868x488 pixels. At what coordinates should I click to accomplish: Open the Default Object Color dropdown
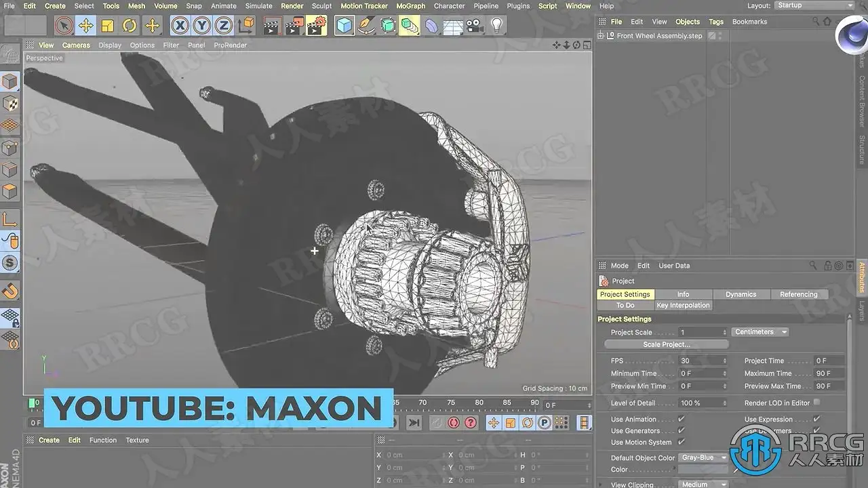click(703, 458)
